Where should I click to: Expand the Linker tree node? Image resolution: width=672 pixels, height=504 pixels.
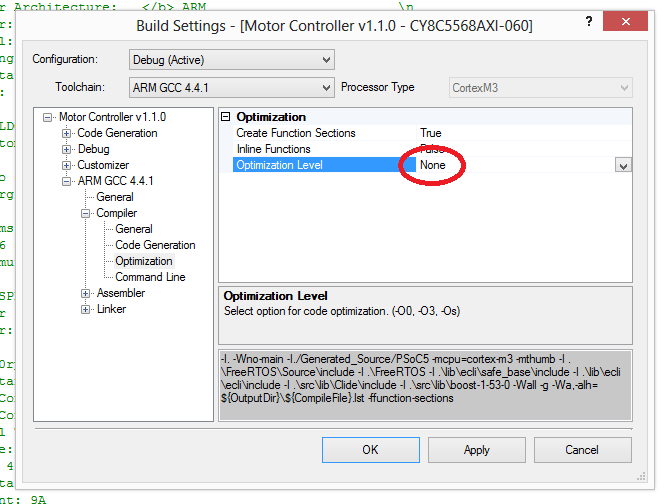86,309
